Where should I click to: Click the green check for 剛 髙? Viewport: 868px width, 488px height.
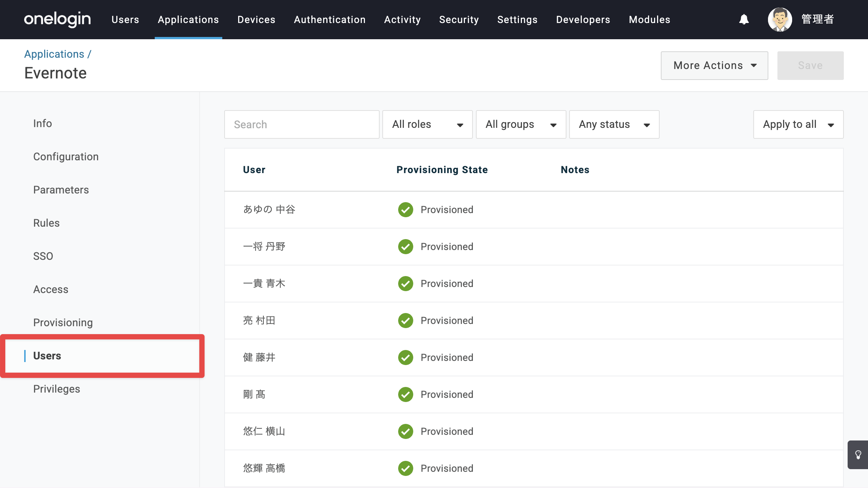[405, 394]
